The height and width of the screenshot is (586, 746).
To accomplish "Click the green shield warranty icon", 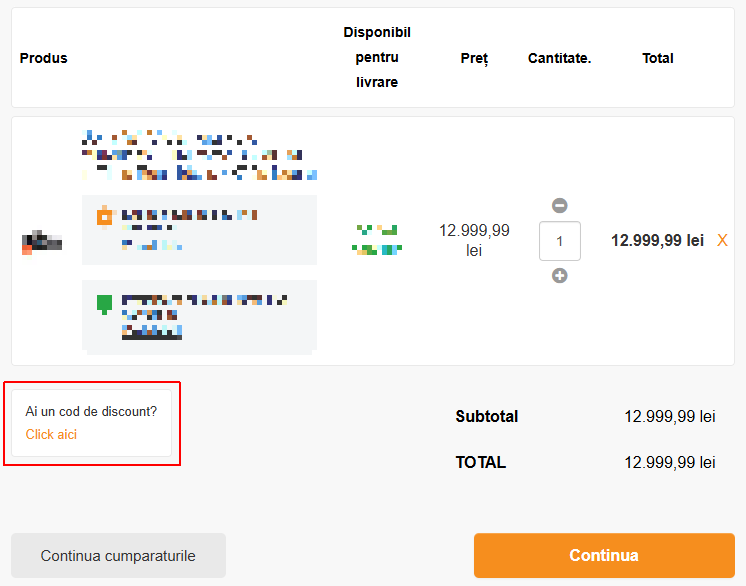I will [x=104, y=304].
